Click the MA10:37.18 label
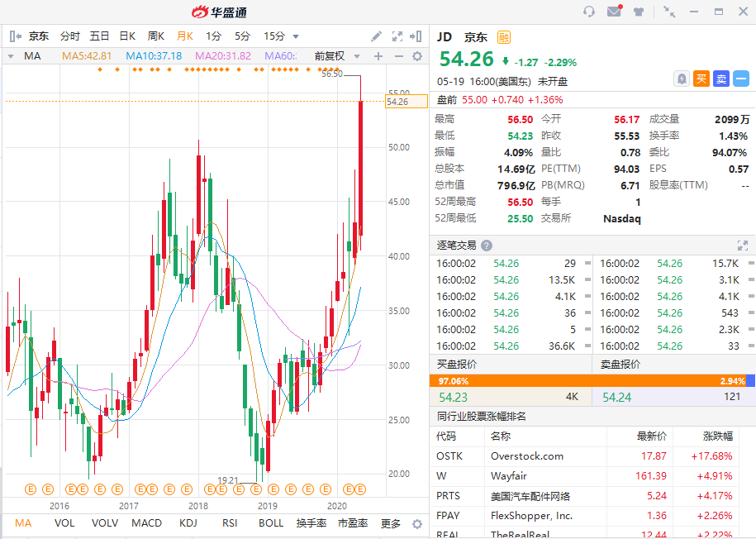Screen dimensions: 756x539 (x=154, y=56)
